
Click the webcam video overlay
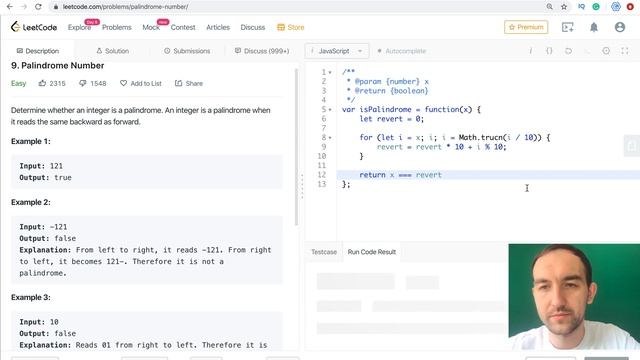pos(574,297)
